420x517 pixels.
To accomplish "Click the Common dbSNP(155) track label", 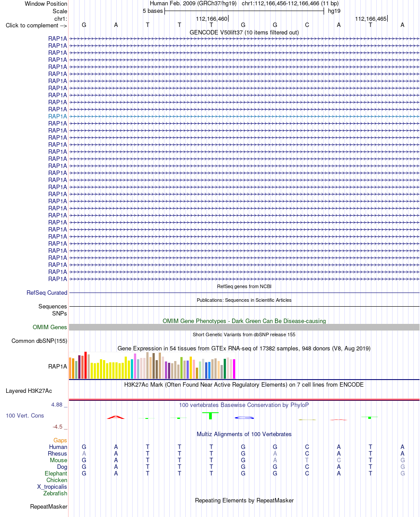I will 39,341.
